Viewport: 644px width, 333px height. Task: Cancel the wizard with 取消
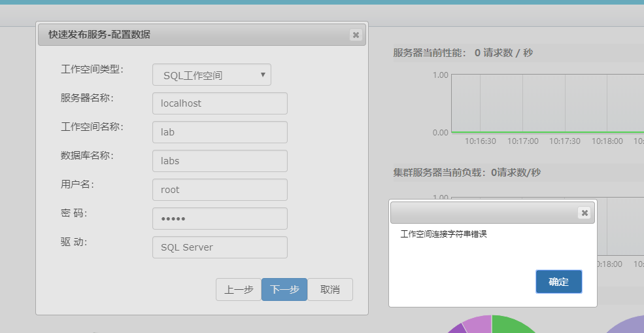click(x=330, y=289)
